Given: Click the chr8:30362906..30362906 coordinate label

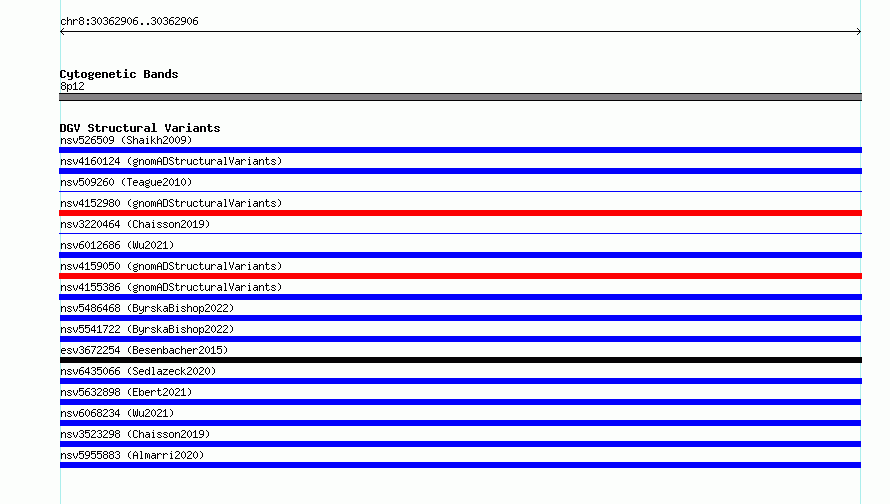Looking at the screenshot, I should (129, 22).
